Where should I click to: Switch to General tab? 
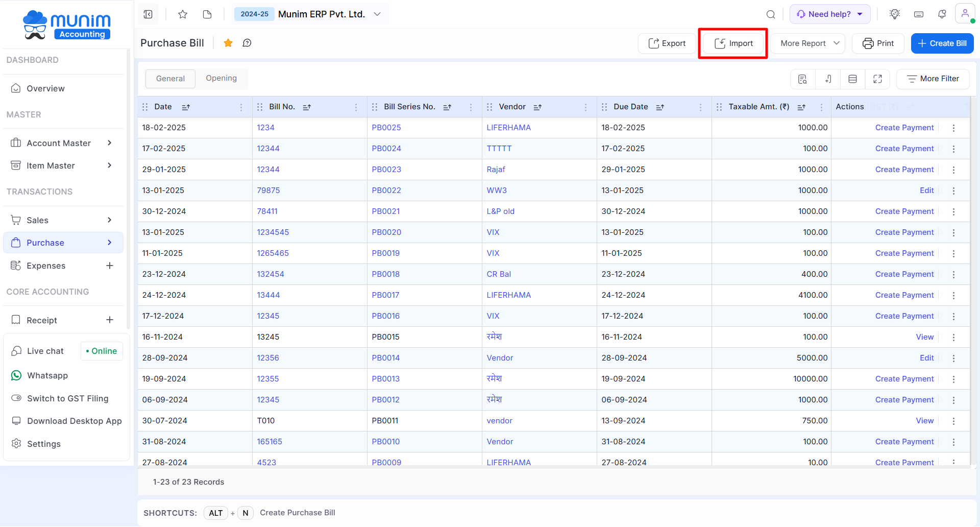pyautogui.click(x=170, y=79)
